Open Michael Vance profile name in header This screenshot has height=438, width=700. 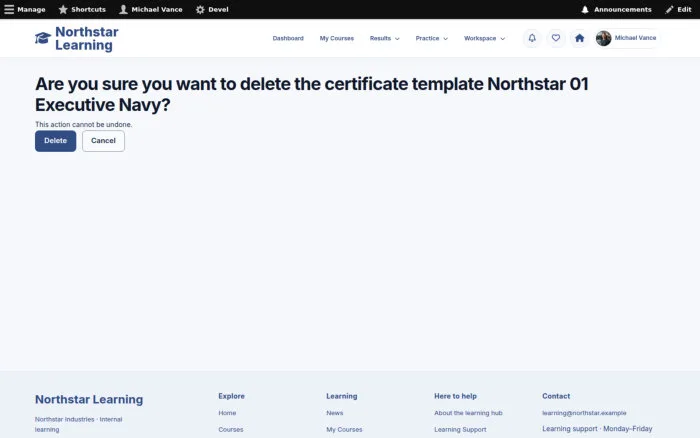(635, 38)
